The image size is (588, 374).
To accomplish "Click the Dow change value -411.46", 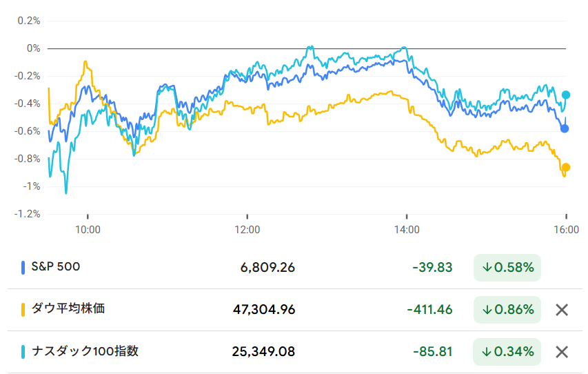I will click(429, 310).
